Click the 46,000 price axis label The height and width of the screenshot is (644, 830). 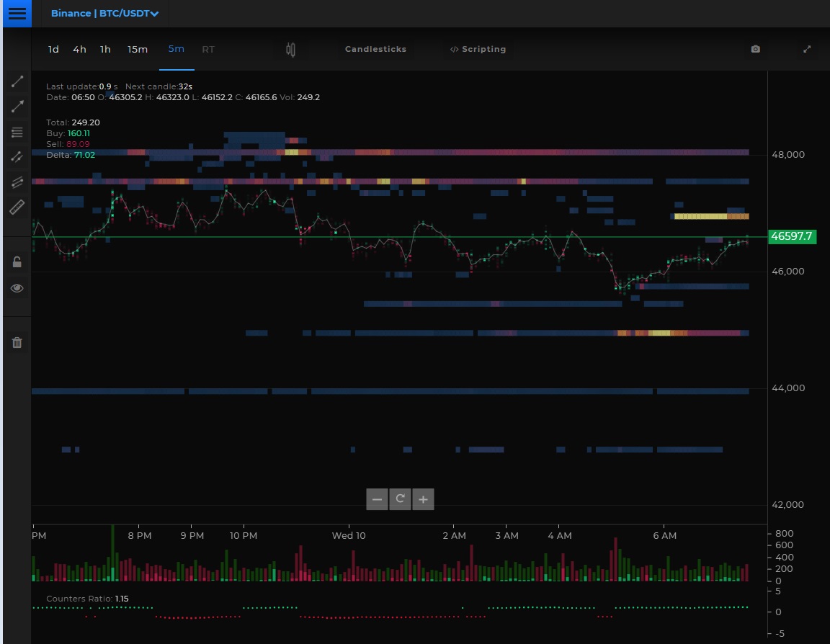[x=788, y=272]
